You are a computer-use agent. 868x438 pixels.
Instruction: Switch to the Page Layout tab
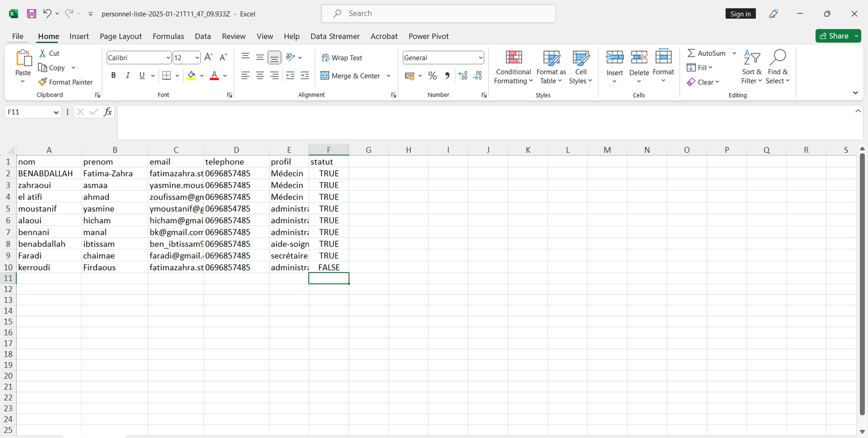tap(120, 36)
